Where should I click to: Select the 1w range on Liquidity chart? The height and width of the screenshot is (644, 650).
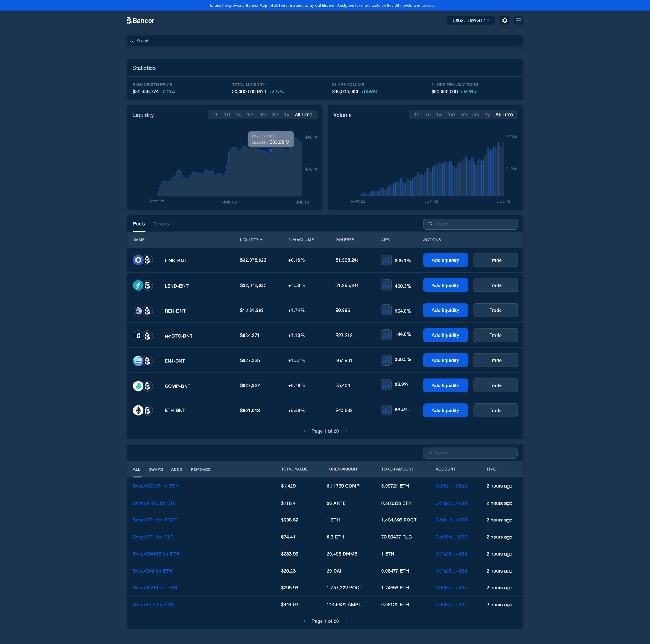pyautogui.click(x=238, y=115)
